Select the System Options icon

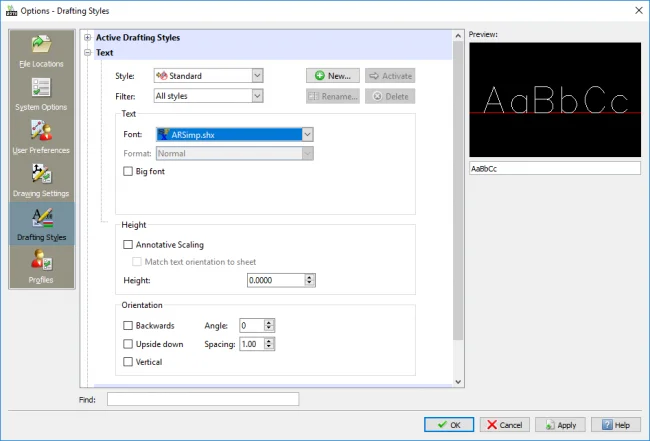(x=41, y=93)
